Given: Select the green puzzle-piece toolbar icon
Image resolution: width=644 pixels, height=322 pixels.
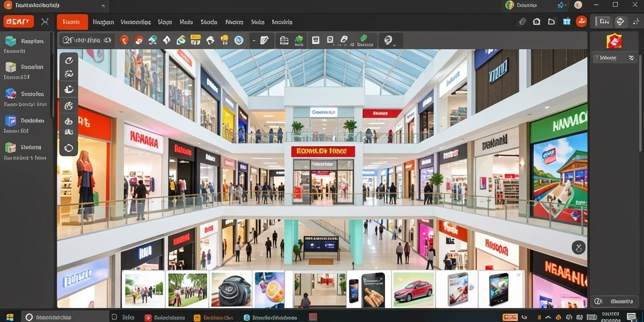Looking at the screenshot, I should [x=299, y=40].
